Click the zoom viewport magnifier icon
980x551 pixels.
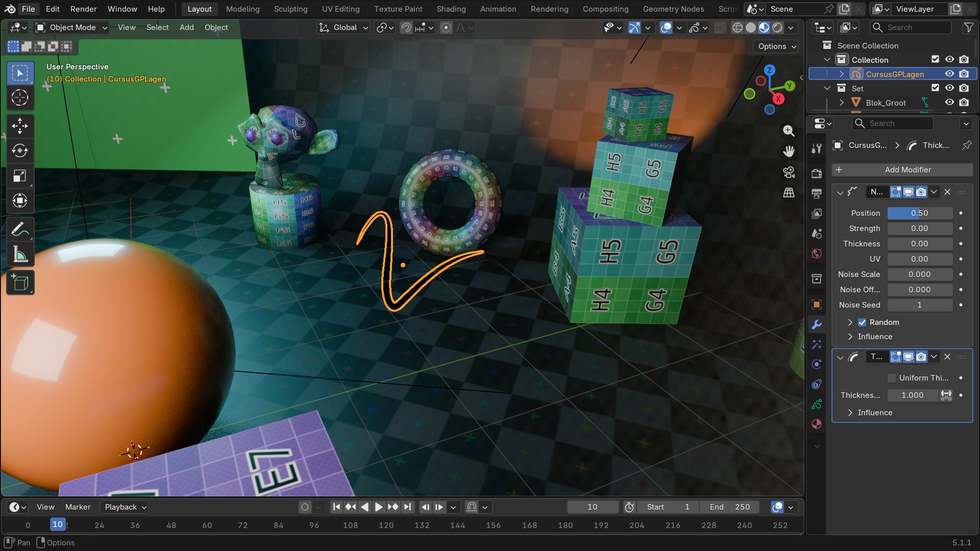pos(789,131)
